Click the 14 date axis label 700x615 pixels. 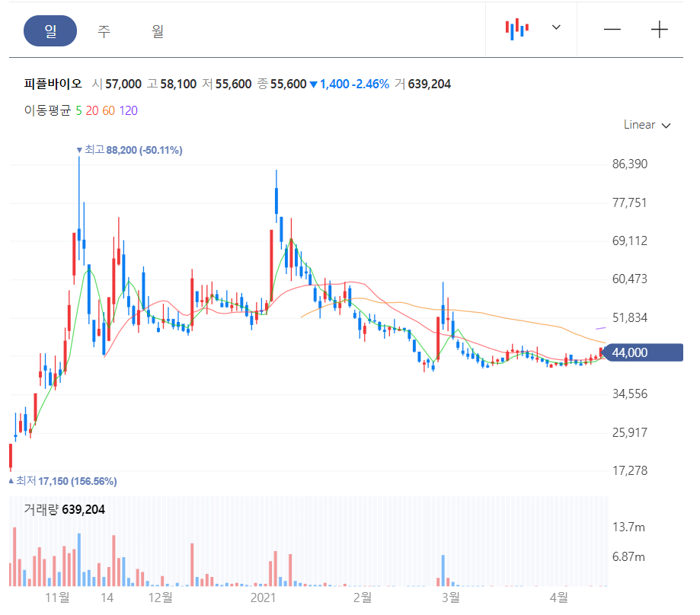pyautogui.click(x=107, y=597)
